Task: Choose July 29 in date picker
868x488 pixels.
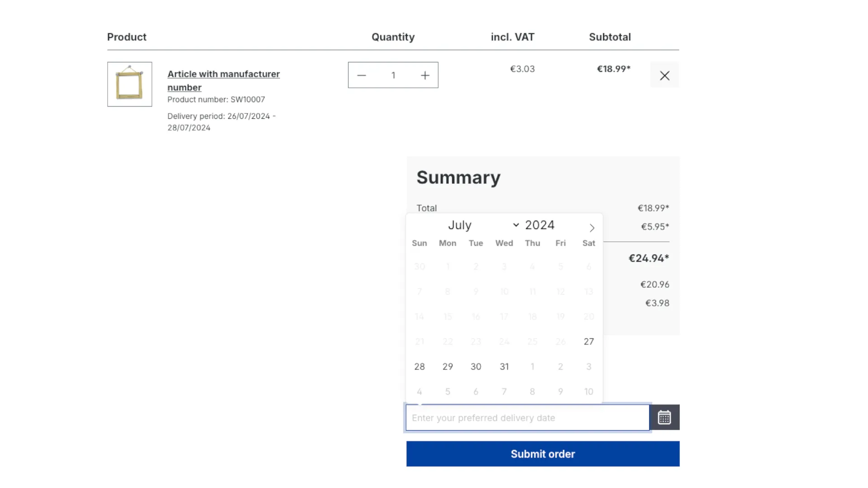Action: coord(448,366)
